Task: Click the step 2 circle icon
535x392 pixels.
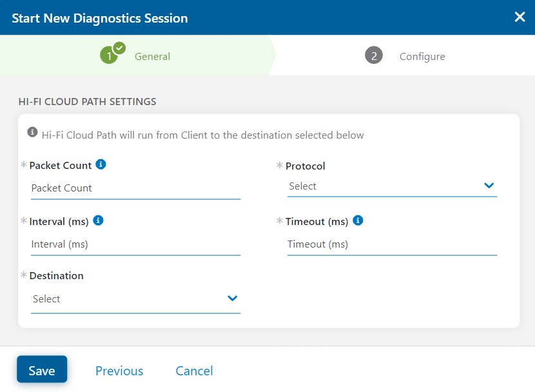Action: pyautogui.click(x=373, y=55)
